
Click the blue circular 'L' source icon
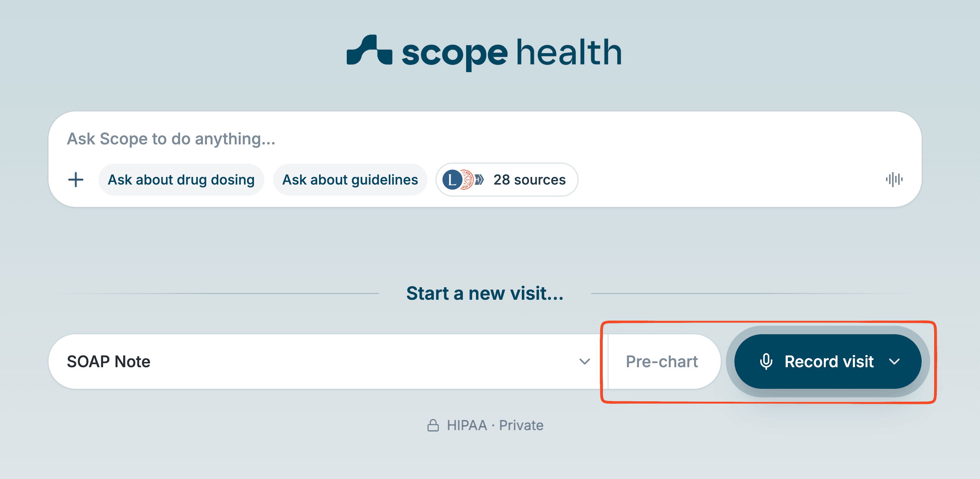(x=452, y=180)
